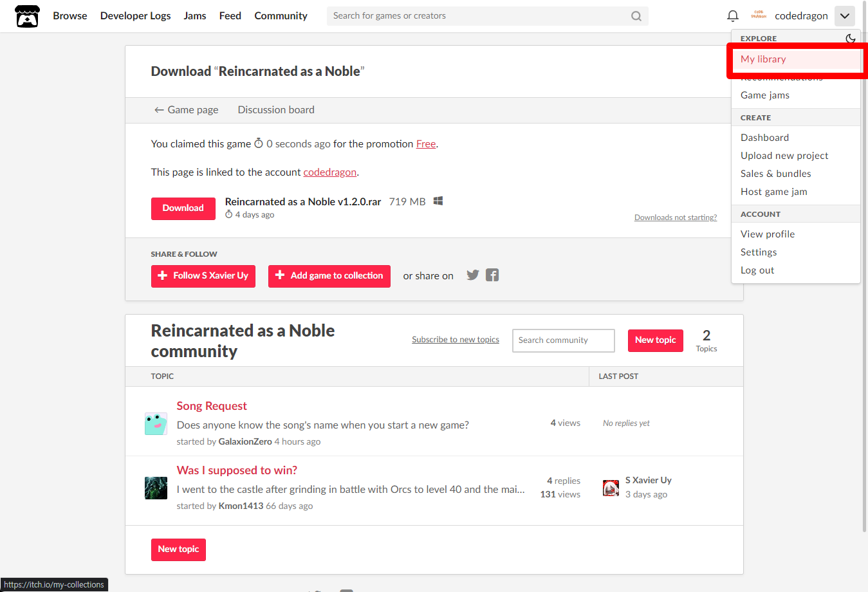Click Follow S Xavier Uy button
The image size is (868, 592).
(203, 276)
